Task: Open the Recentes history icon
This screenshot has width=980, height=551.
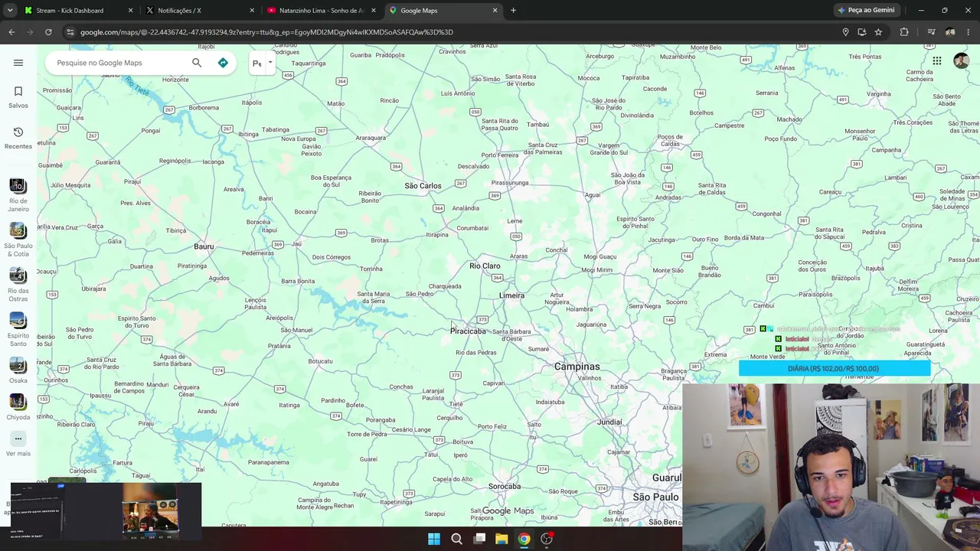Action: [18, 132]
